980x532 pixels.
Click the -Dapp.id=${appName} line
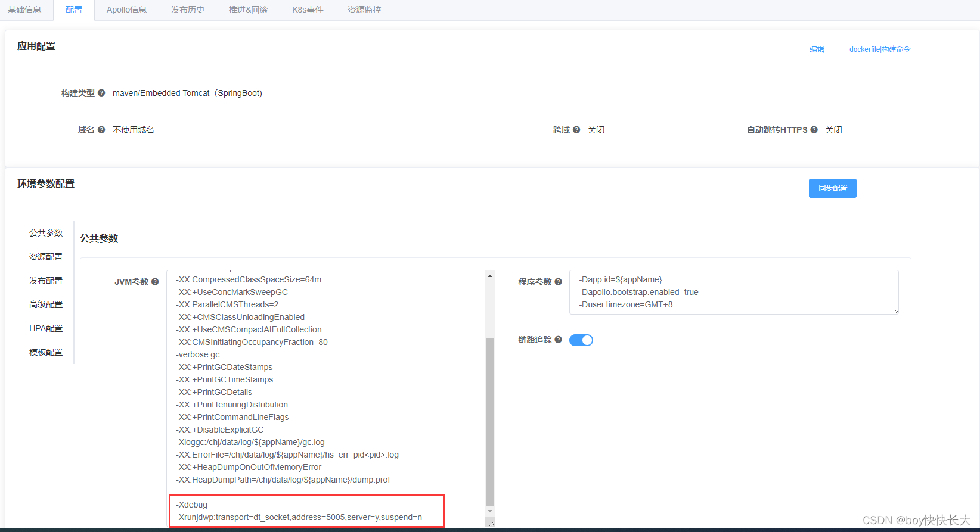tap(621, 279)
